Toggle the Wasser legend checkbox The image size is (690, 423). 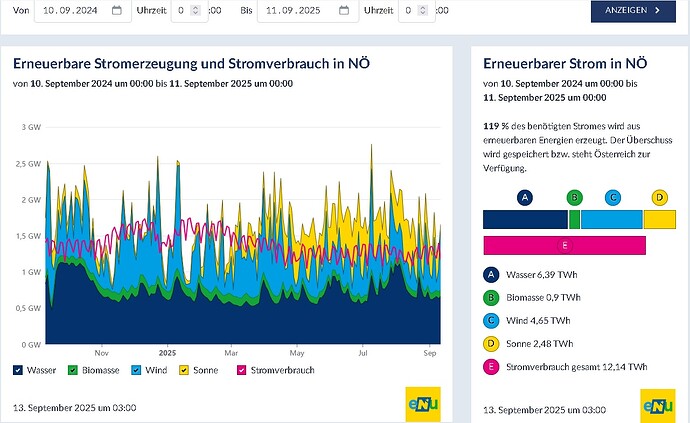click(18, 370)
